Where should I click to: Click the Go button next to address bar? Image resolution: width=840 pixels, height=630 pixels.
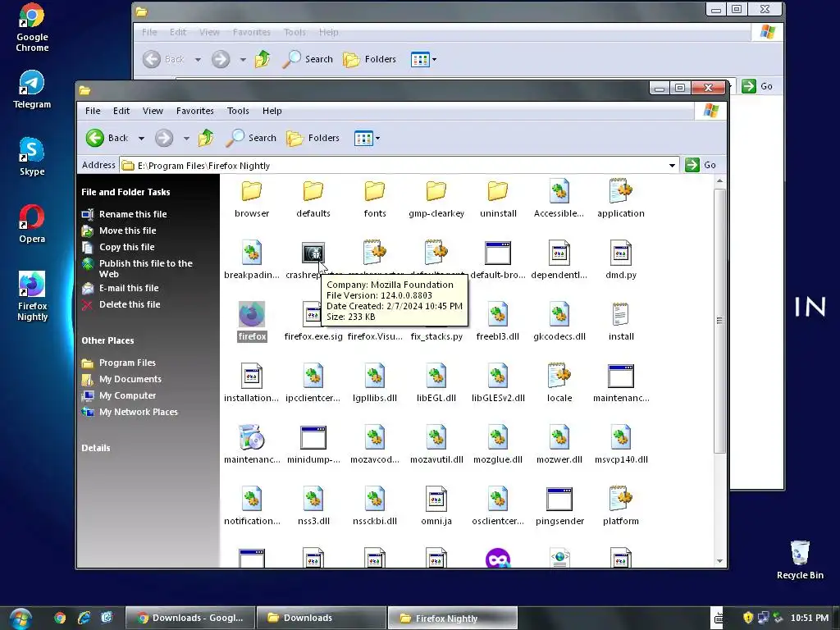[701, 165]
